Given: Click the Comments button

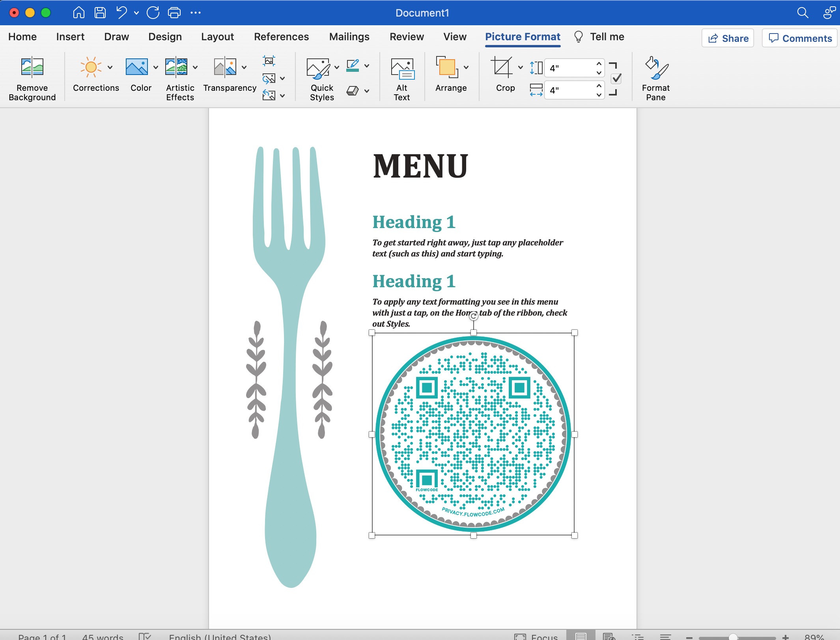Looking at the screenshot, I should tap(800, 38).
